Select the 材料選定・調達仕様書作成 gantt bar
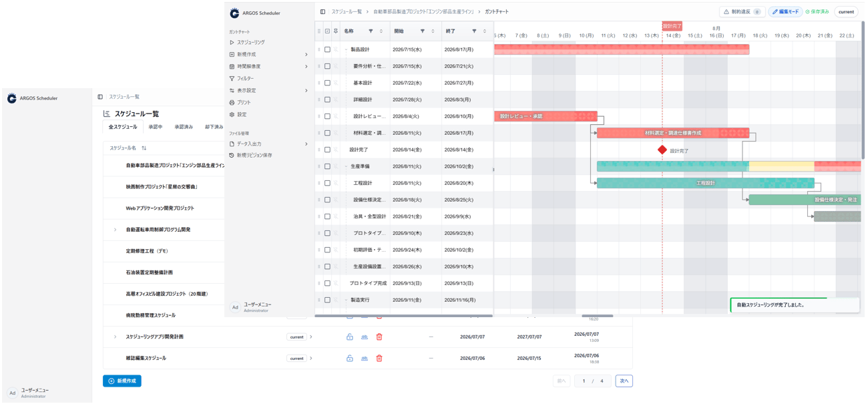 point(673,133)
